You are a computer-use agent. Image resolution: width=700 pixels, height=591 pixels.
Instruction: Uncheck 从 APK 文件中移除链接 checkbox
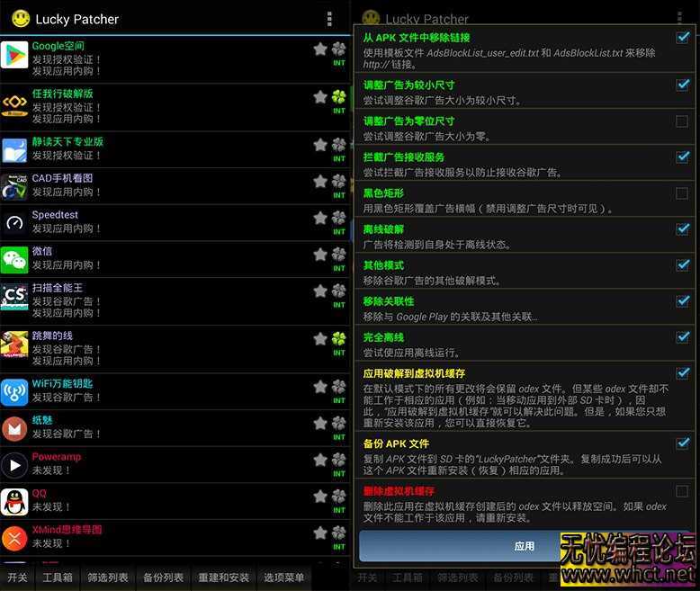click(x=682, y=38)
